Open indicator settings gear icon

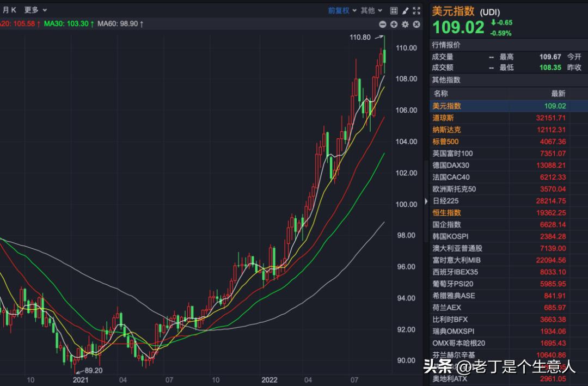pos(405,24)
